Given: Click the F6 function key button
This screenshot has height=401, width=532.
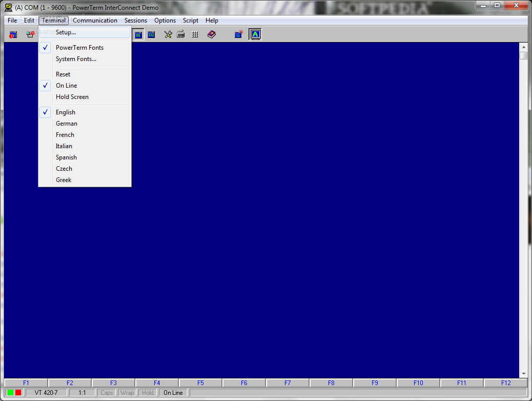Looking at the screenshot, I should (x=244, y=383).
